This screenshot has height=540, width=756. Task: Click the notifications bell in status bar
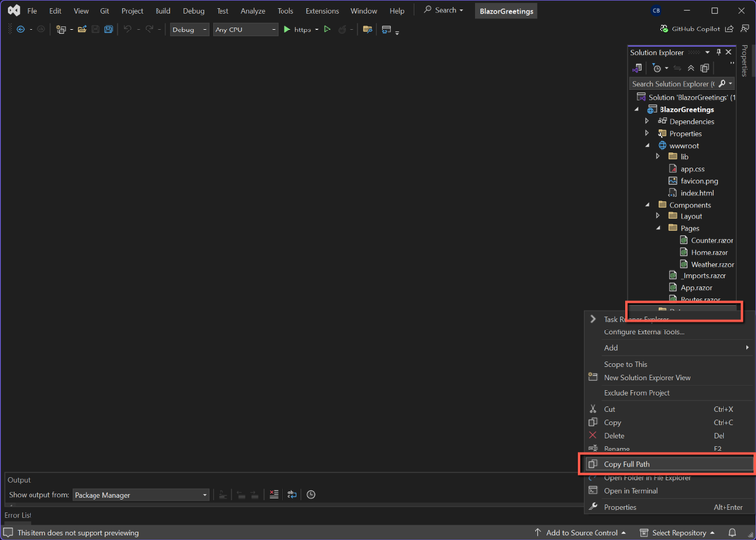click(x=732, y=533)
